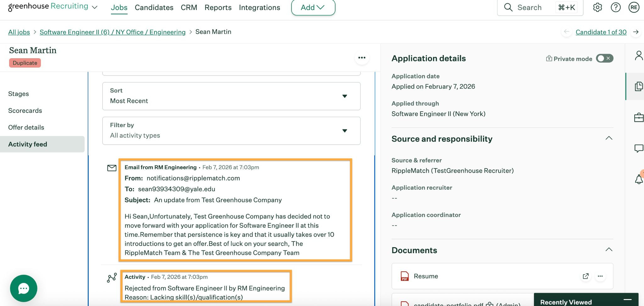
Task: Click the greenhouse Recruiting logo
Action: [48, 7]
